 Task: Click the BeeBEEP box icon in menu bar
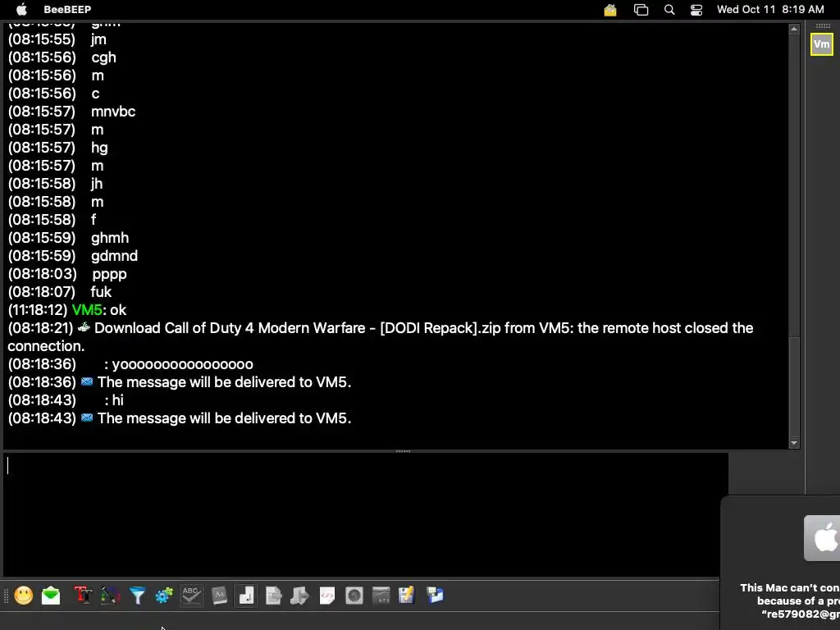click(610, 10)
